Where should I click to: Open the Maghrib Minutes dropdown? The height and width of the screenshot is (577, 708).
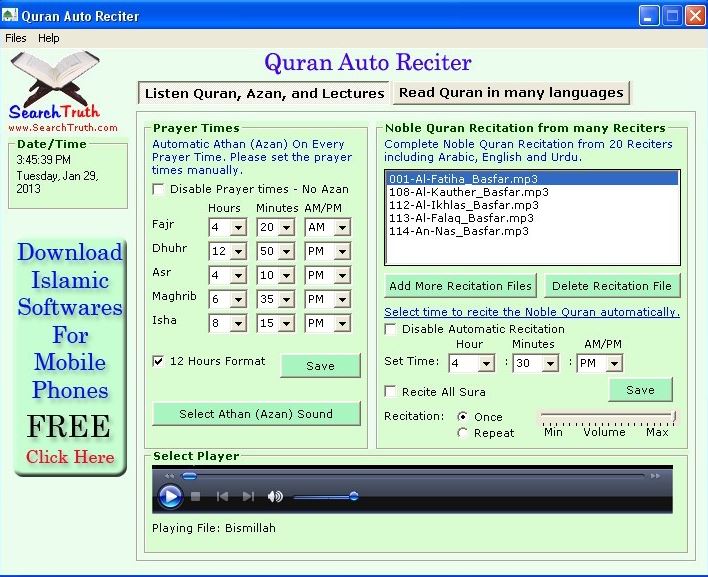click(286, 299)
